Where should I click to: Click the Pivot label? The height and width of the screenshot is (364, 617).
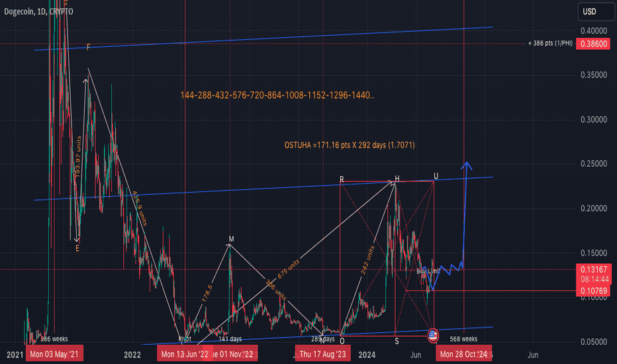click(185, 339)
